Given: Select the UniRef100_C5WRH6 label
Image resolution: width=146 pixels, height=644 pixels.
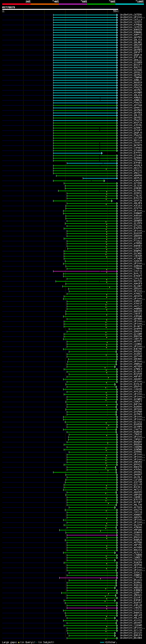Looking at the screenshot, I should point(131,77).
